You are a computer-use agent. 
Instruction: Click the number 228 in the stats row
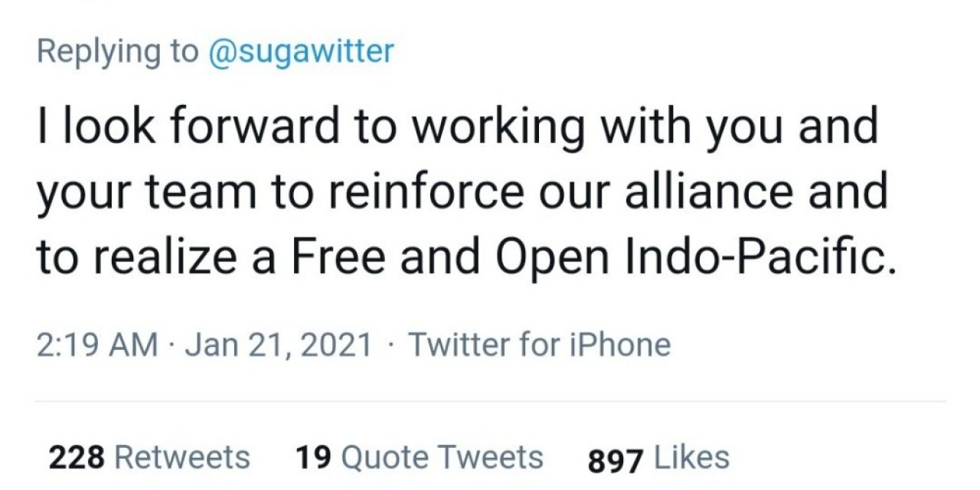pos(77,458)
